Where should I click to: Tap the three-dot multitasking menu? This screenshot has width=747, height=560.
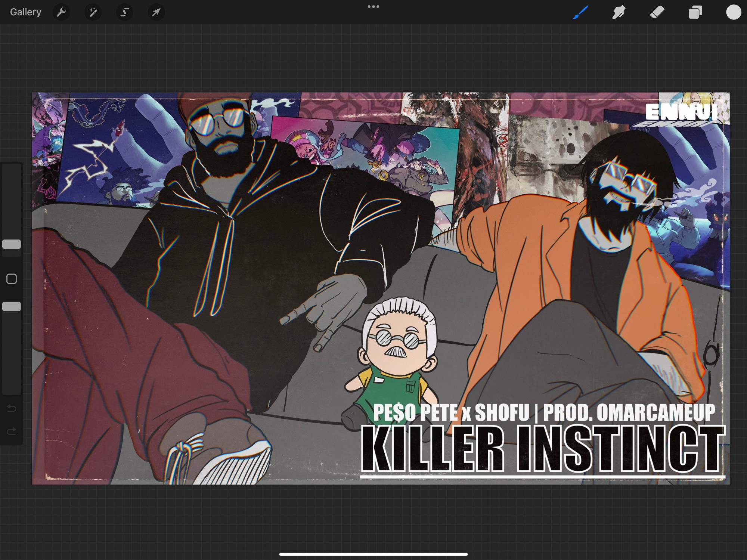pos(373,7)
